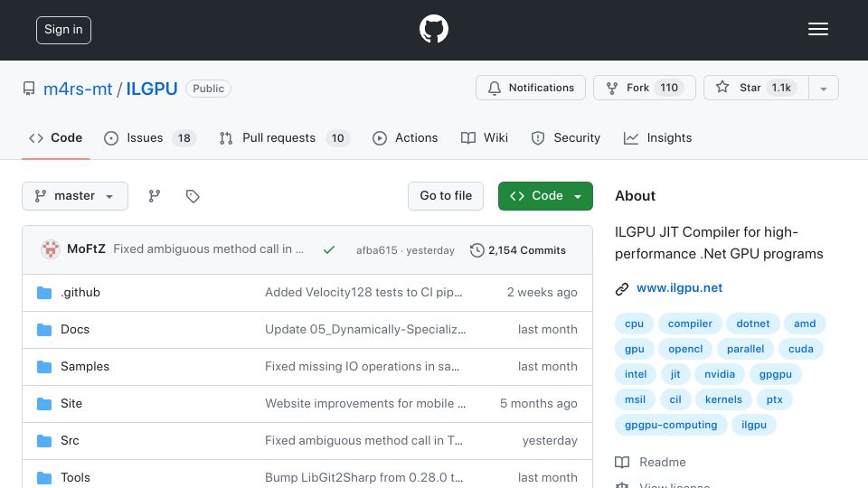The height and width of the screenshot is (488, 868).
Task: Expand star lists dropdown arrow
Action: tap(824, 88)
